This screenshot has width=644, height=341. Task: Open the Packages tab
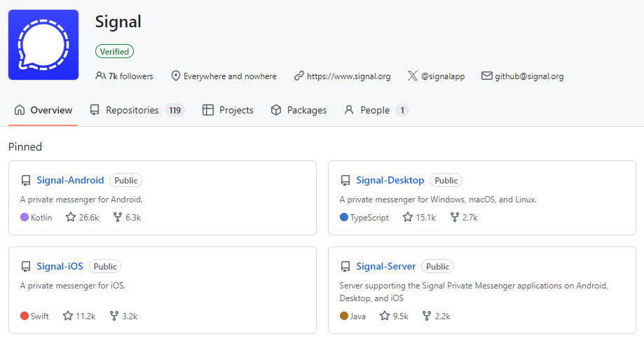point(299,110)
